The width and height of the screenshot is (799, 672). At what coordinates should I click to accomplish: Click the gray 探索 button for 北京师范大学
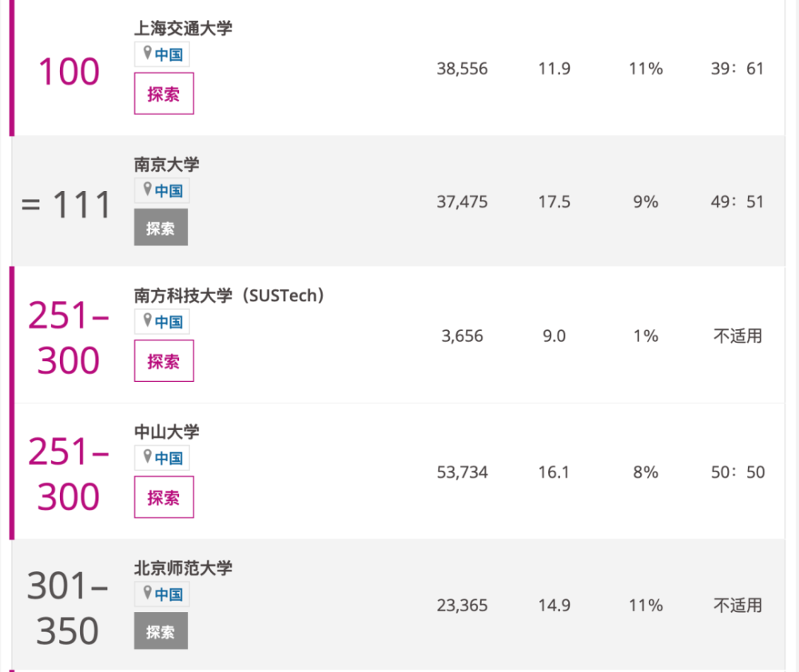pyautogui.click(x=161, y=630)
